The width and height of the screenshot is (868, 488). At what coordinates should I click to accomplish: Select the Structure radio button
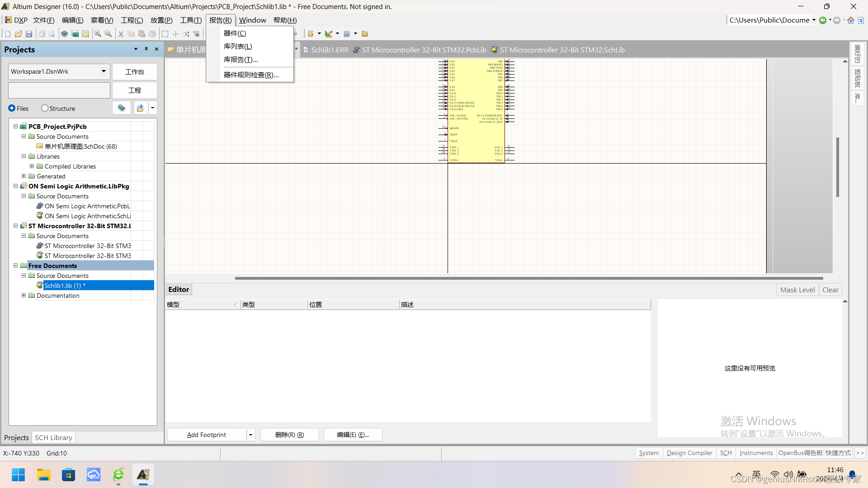pos(44,108)
